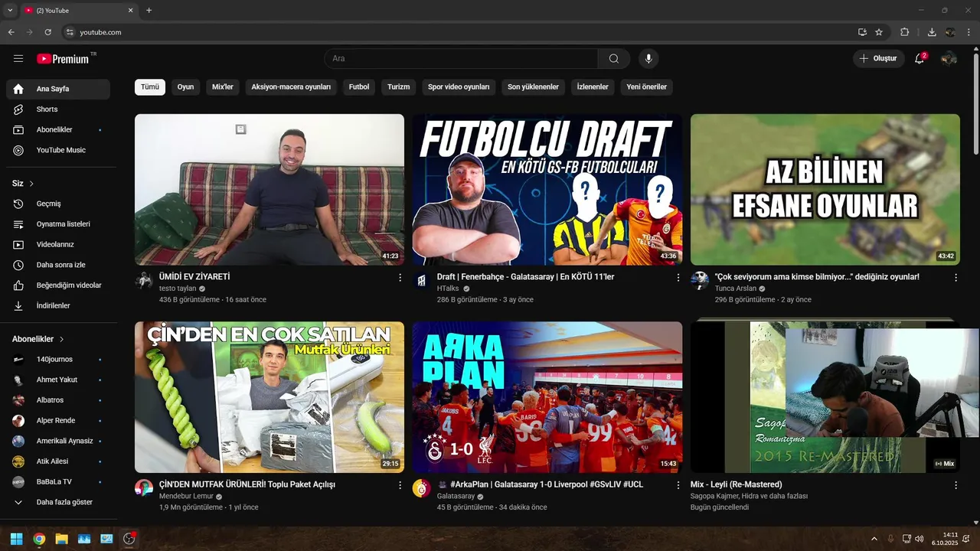Screen dimensions: 980x551
Task: Select Spor video oyunları chip
Action: coord(459,87)
